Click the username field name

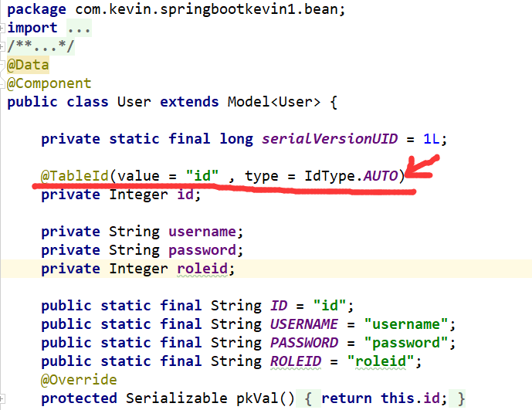(x=202, y=232)
